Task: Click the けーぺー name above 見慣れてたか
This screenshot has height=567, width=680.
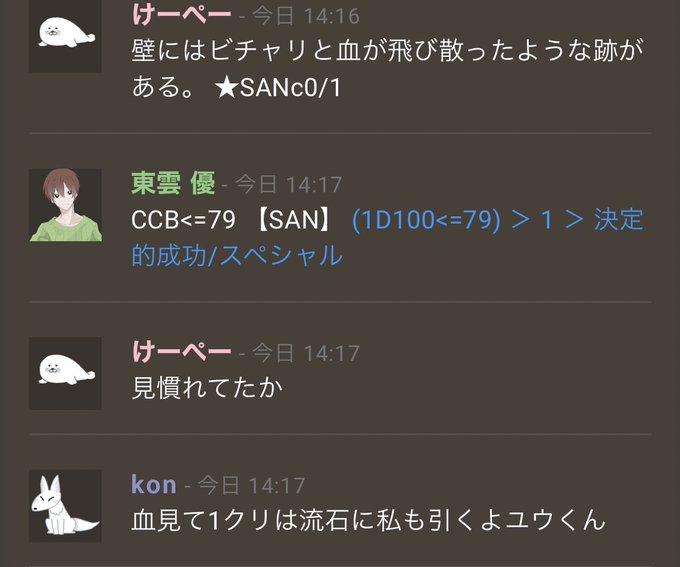Action: point(181,352)
